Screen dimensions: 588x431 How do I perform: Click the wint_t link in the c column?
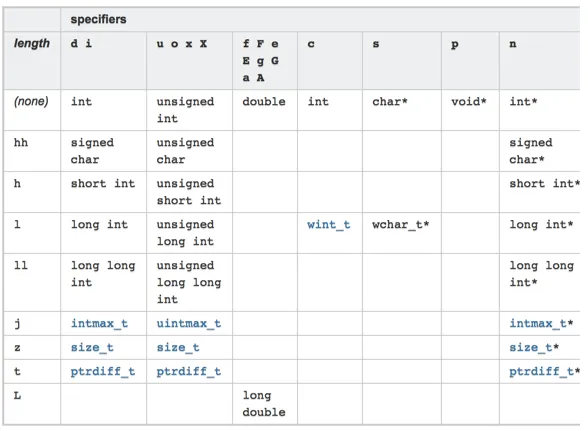tap(328, 225)
